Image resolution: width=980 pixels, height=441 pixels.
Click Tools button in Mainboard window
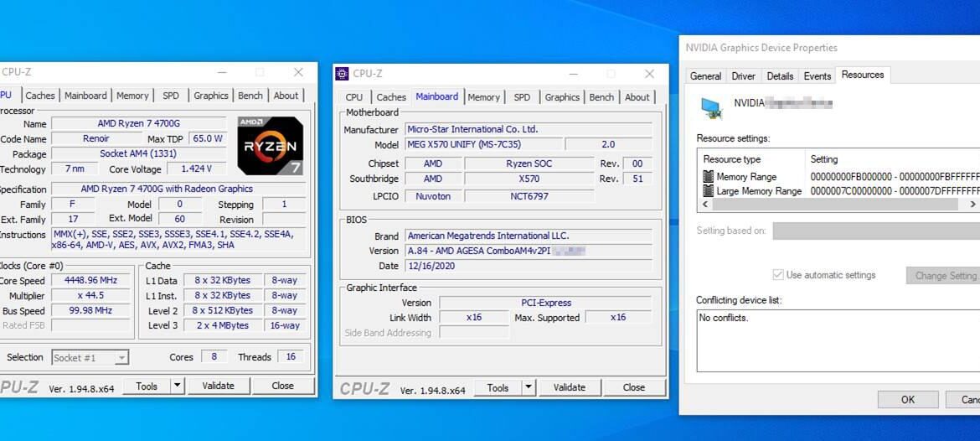click(498, 388)
